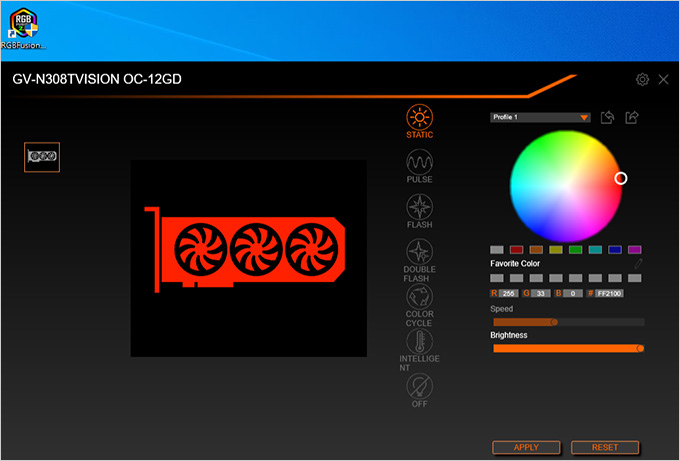
Task: Pick the yellow preset color swatch
Action: [x=556, y=250]
